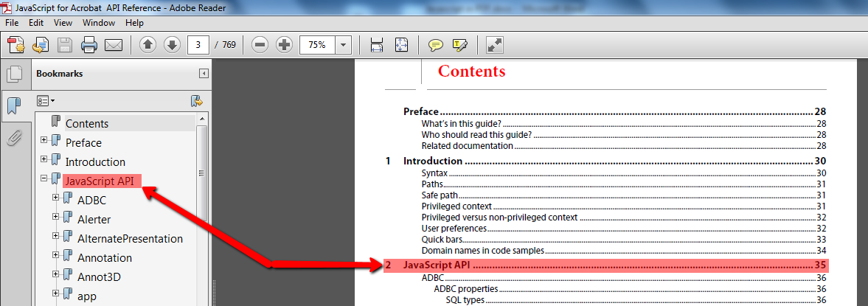Viewport: 868px width, 306px height.
Task: Open the zoom level dropdown arrow
Action: 344,45
